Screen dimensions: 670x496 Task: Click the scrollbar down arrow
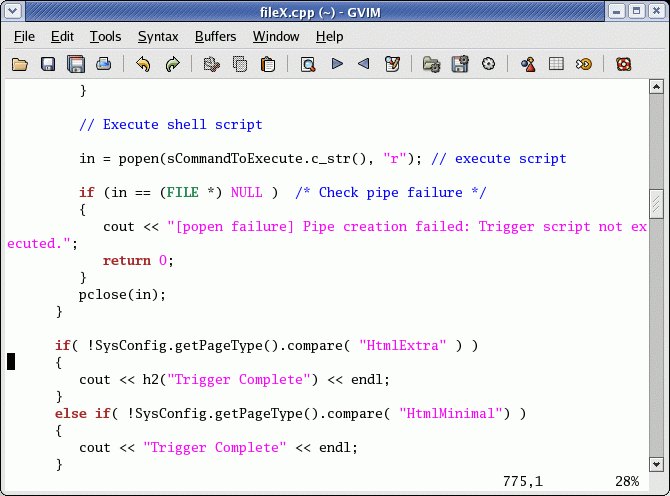(x=656, y=464)
